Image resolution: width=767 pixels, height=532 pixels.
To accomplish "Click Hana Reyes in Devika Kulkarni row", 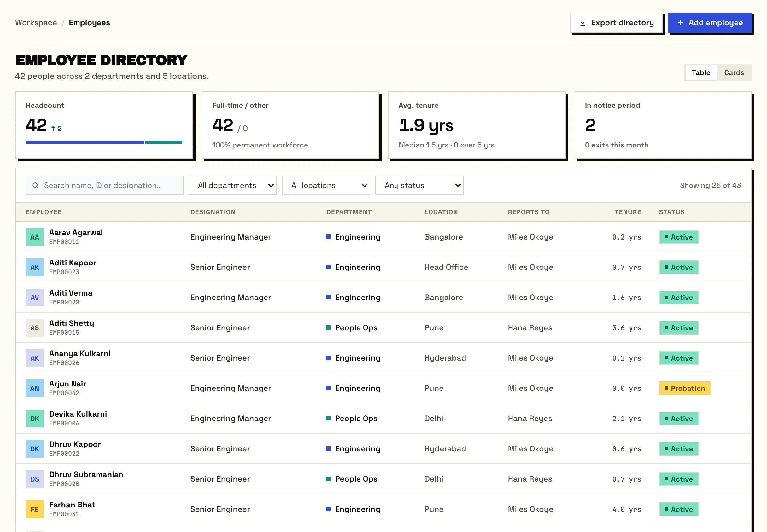I will [530, 419].
